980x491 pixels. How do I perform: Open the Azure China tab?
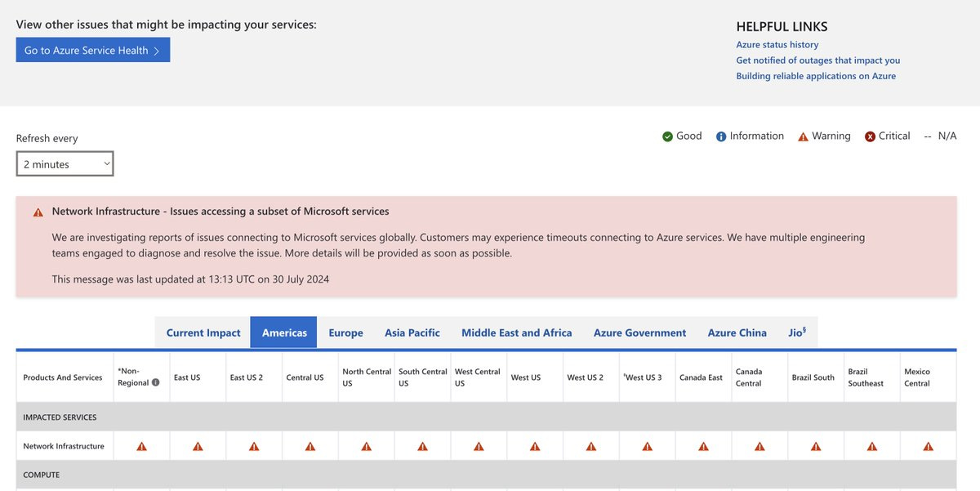click(737, 333)
